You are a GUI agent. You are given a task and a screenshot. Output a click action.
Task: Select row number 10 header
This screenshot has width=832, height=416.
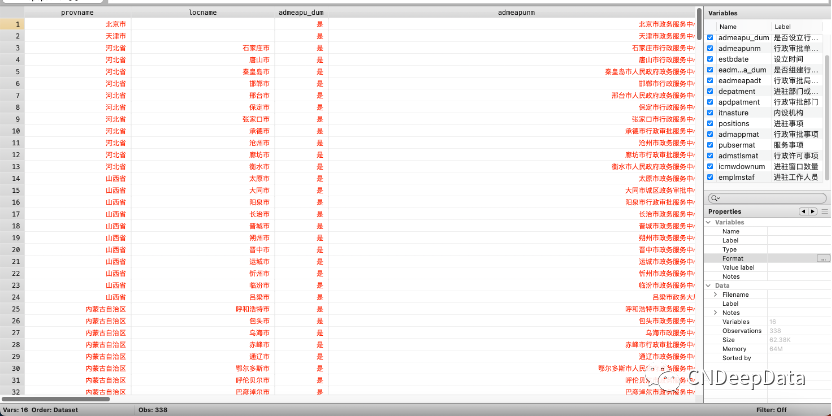pyautogui.click(x=12, y=131)
